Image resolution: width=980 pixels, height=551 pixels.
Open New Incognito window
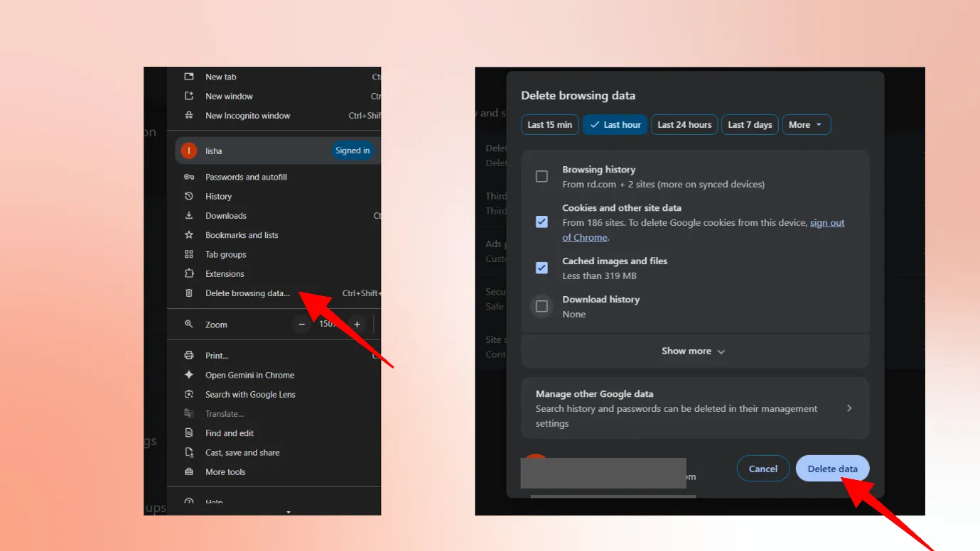[248, 115]
